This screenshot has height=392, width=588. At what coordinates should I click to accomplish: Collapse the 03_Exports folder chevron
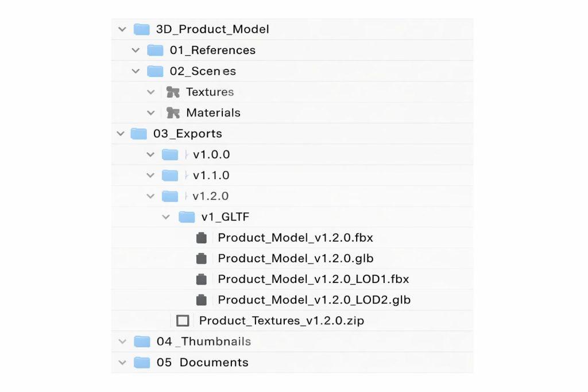coord(121,134)
